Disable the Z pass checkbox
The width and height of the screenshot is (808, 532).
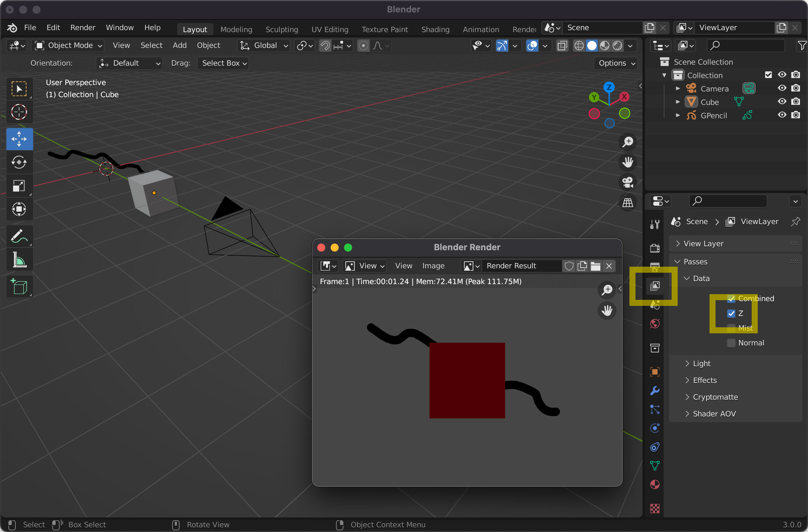point(731,313)
